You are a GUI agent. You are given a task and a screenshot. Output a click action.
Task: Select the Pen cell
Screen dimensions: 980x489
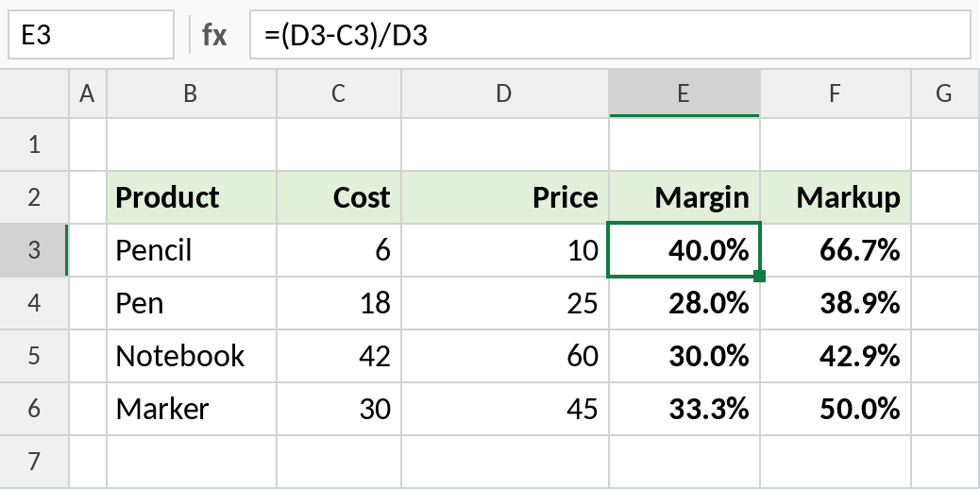coord(192,303)
